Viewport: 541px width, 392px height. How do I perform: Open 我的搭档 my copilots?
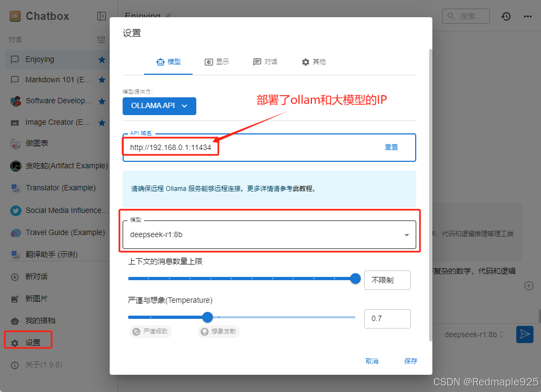(40, 321)
